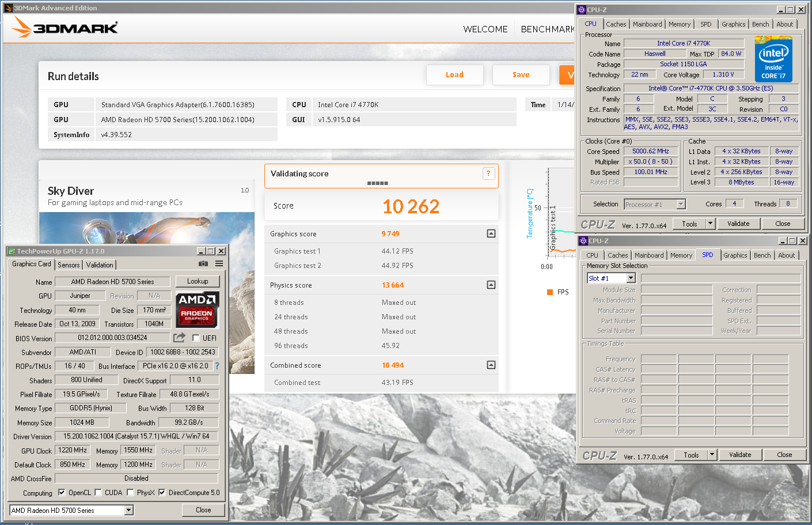
Task: Switch to Validation tab in GPU-Z
Action: [x=100, y=265]
